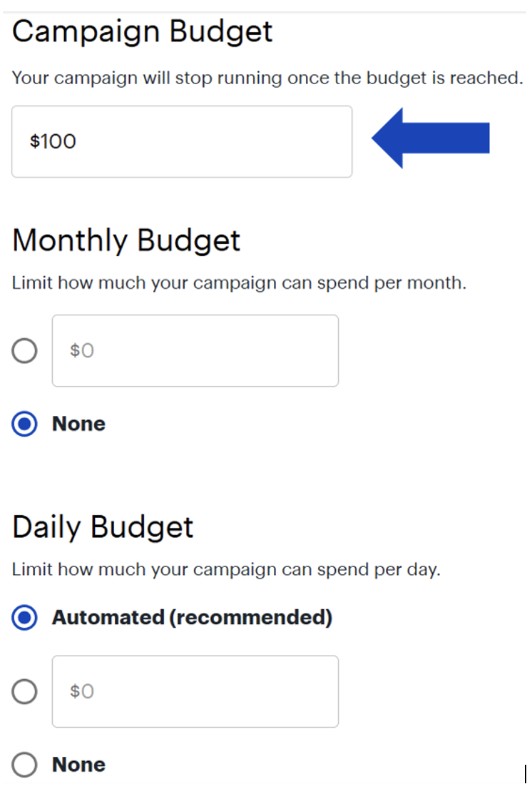Select the None radio button under Daily Budget
Image resolution: width=532 pixels, height=789 pixels.
point(24,765)
